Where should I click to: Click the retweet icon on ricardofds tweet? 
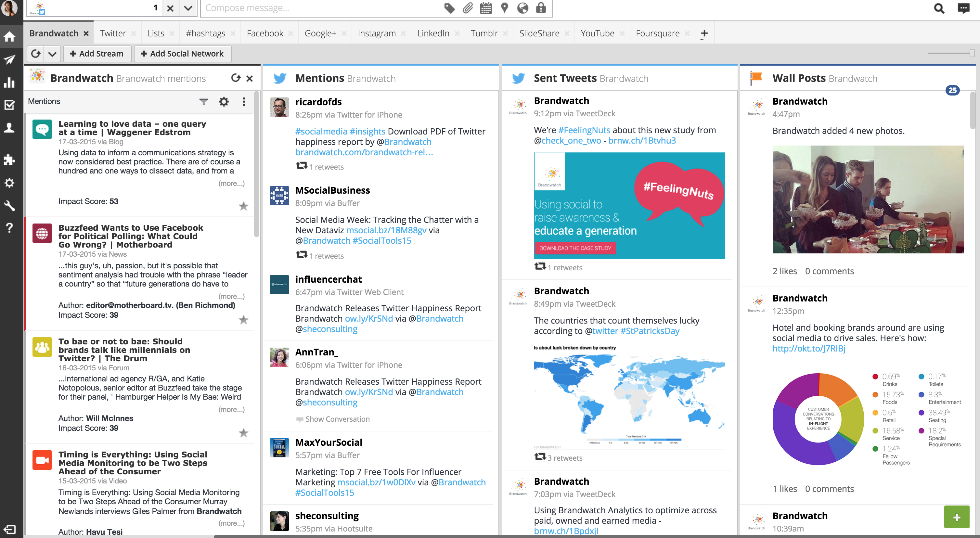coord(302,166)
